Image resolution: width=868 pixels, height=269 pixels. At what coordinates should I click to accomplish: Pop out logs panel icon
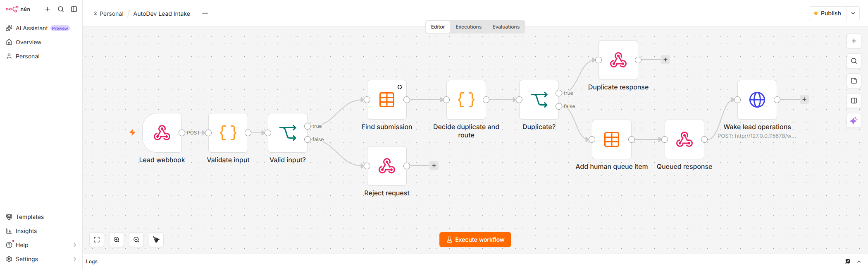pos(847,262)
